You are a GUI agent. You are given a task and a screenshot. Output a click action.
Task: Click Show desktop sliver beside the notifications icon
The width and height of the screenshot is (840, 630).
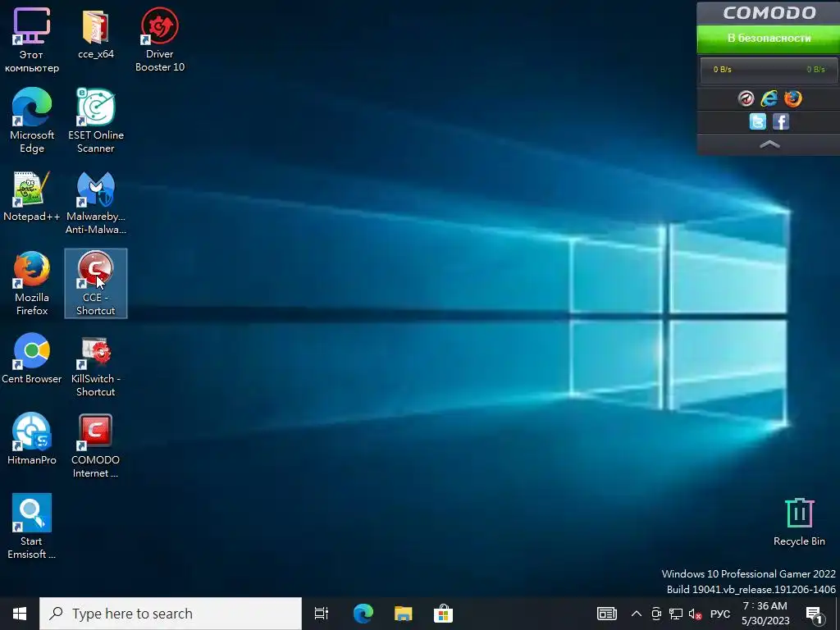pyautogui.click(x=838, y=614)
